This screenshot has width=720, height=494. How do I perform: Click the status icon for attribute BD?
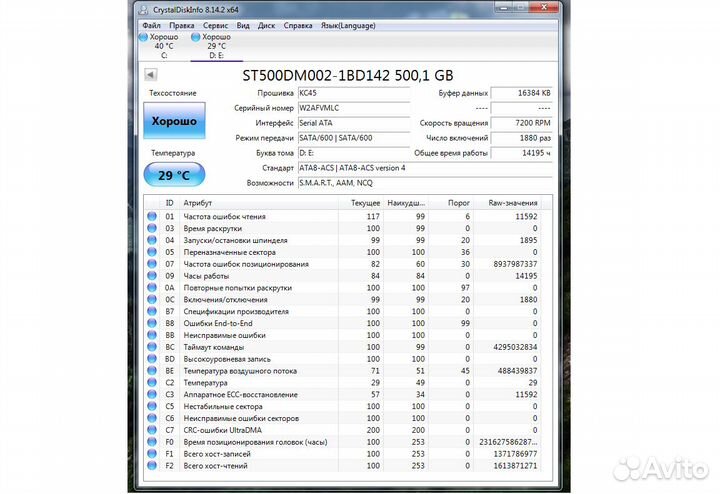point(152,359)
